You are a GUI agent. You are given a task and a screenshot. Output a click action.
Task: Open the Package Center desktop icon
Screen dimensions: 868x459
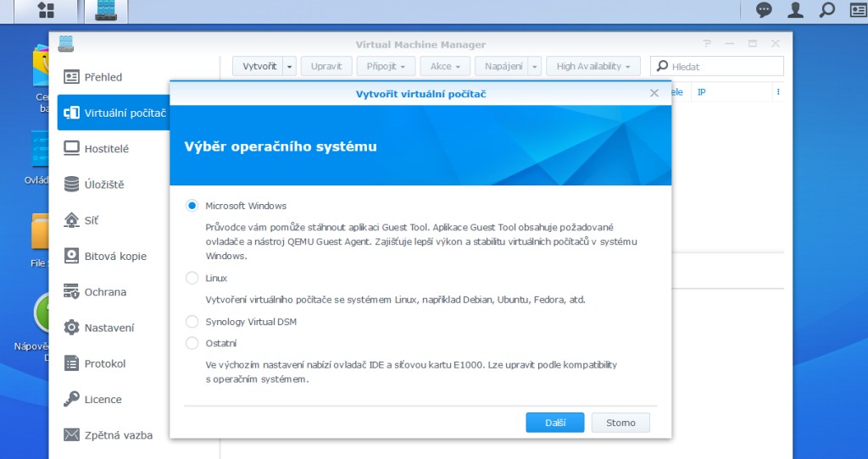click(41, 66)
